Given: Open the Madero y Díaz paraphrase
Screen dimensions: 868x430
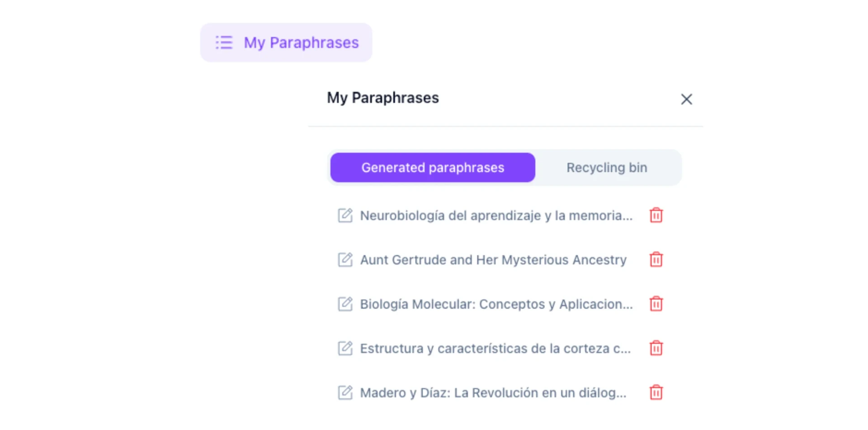Looking at the screenshot, I should (492, 392).
